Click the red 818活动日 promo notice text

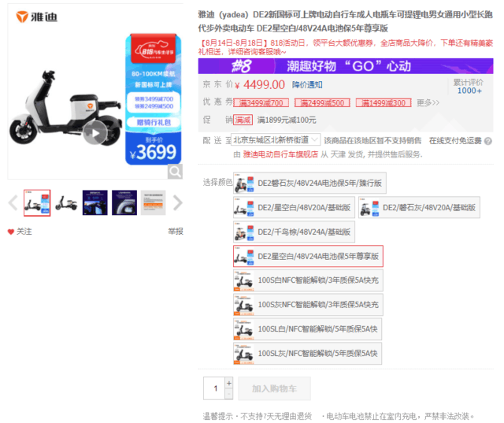click(346, 47)
